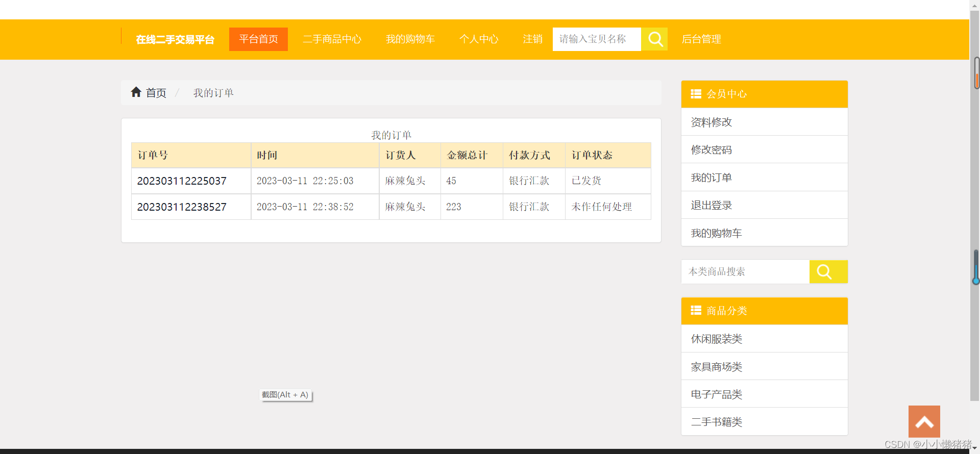Click the list icon beside 会员中心

[x=696, y=94]
